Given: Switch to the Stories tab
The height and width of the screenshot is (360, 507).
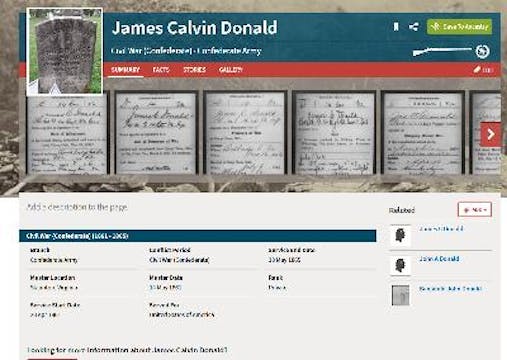Looking at the screenshot, I should pos(194,70).
